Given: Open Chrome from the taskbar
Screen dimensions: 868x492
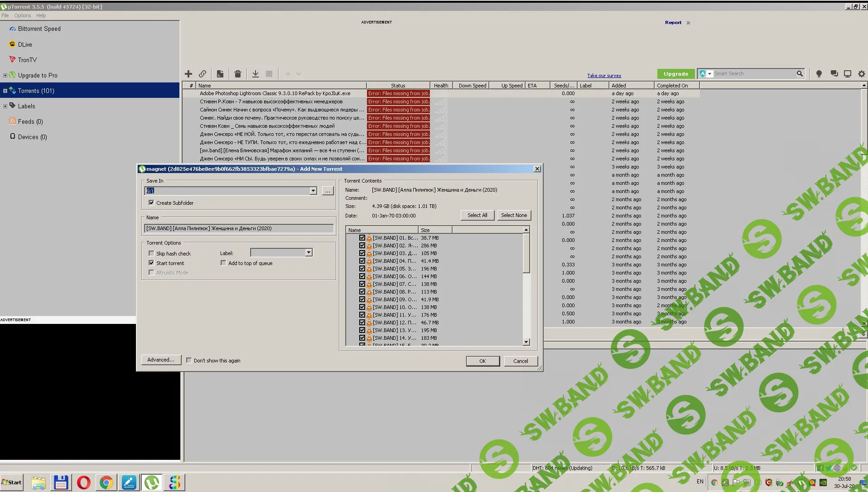Looking at the screenshot, I should tap(106, 482).
